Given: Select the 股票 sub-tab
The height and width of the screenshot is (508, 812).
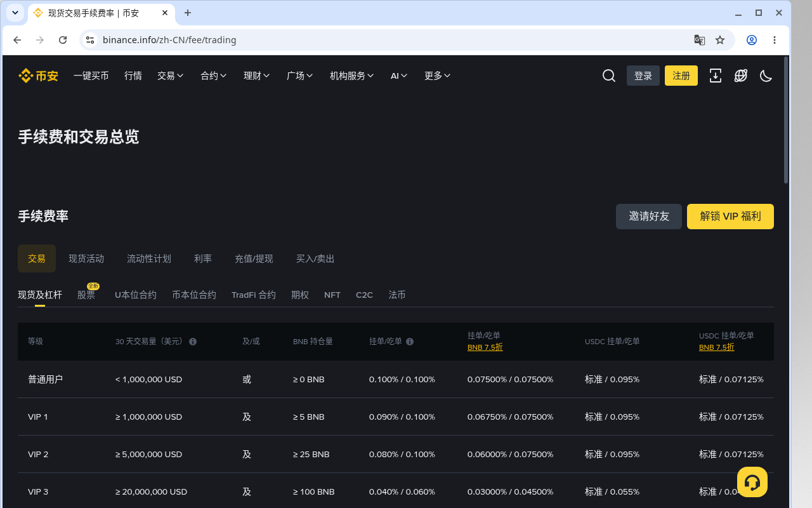Looking at the screenshot, I should click(x=86, y=295).
